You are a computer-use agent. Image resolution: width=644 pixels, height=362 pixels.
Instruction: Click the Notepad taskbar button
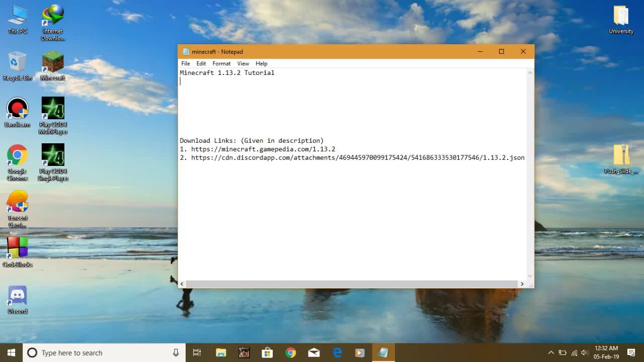point(383,352)
